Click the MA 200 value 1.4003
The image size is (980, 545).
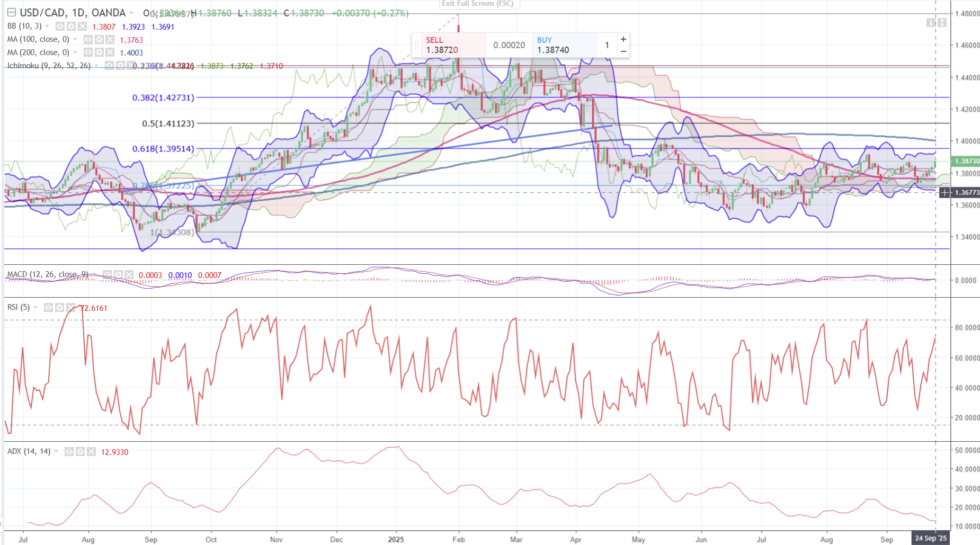[x=131, y=52]
